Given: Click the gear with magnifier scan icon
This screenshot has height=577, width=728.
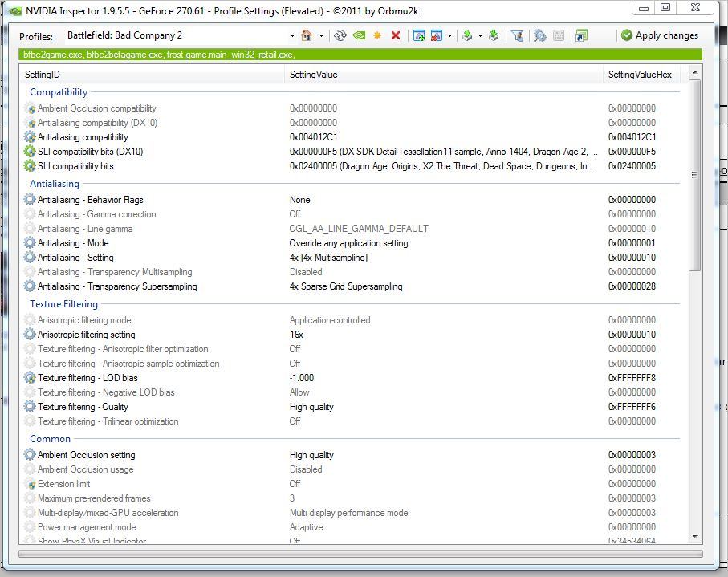Looking at the screenshot, I should click(x=540, y=35).
